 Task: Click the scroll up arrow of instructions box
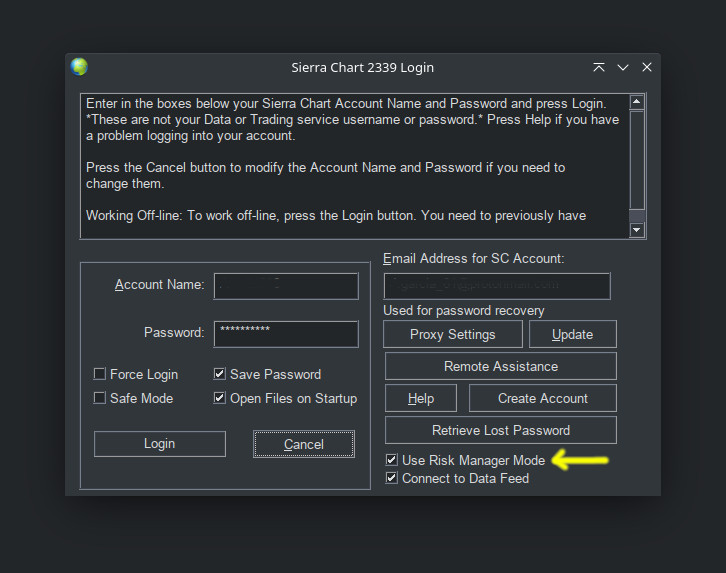pos(637,101)
